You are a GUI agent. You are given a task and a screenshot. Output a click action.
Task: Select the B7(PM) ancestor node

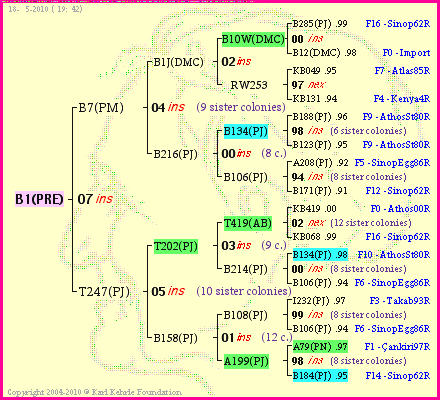pyautogui.click(x=101, y=108)
